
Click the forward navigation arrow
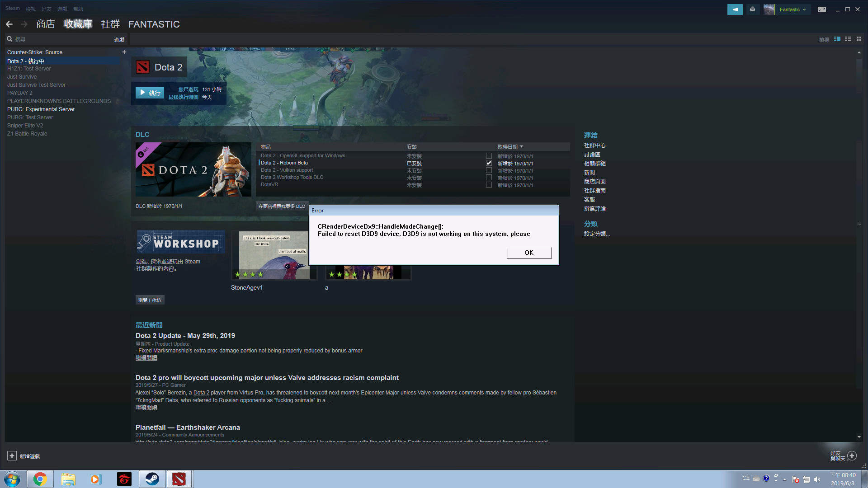coord(24,24)
